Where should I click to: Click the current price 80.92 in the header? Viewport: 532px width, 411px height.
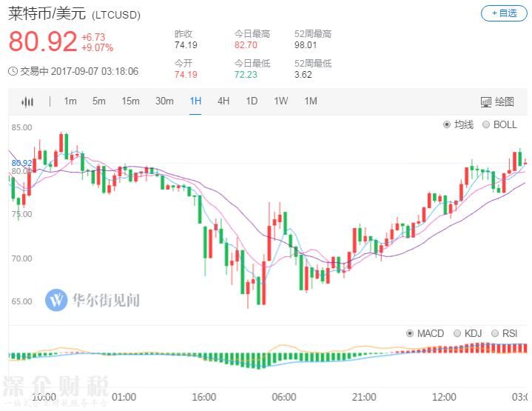pyautogui.click(x=43, y=41)
